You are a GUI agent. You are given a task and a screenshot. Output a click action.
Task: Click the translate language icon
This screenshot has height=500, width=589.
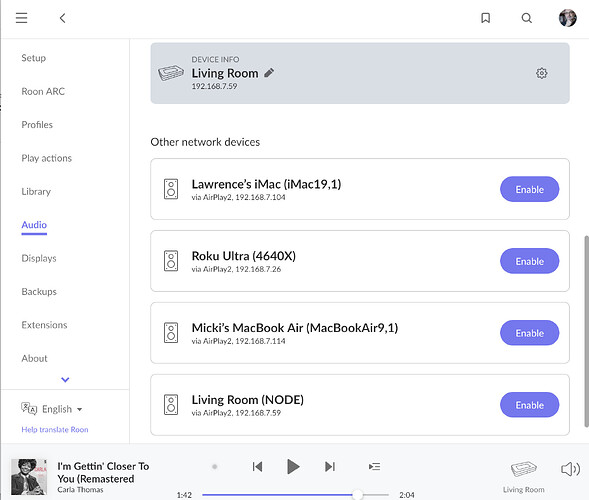29,408
